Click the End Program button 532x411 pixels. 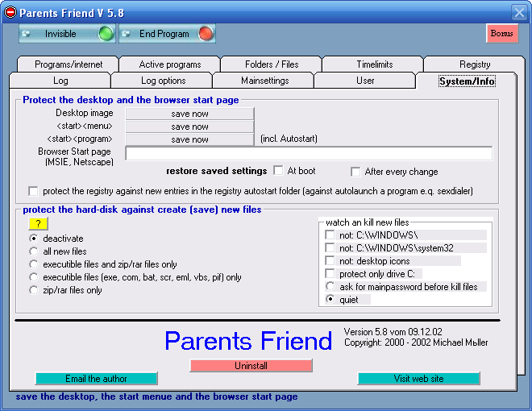167,34
